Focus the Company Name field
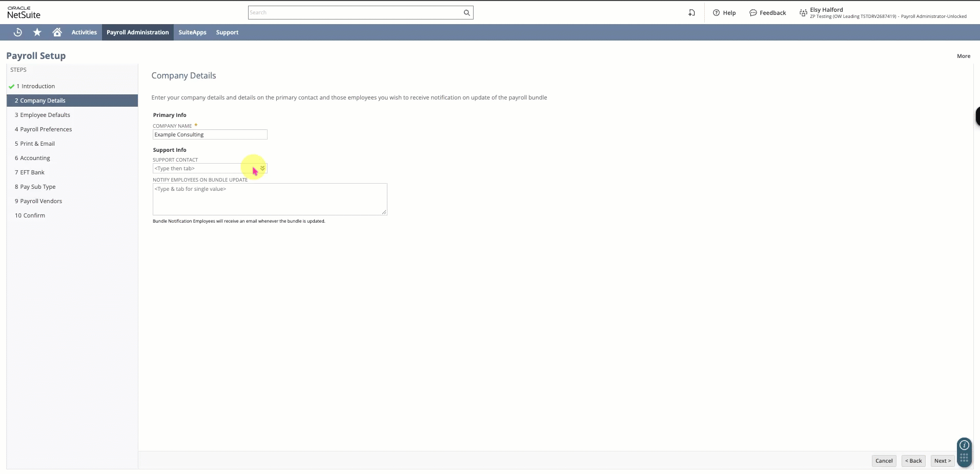Viewport: 980px width, 474px height. (210, 134)
